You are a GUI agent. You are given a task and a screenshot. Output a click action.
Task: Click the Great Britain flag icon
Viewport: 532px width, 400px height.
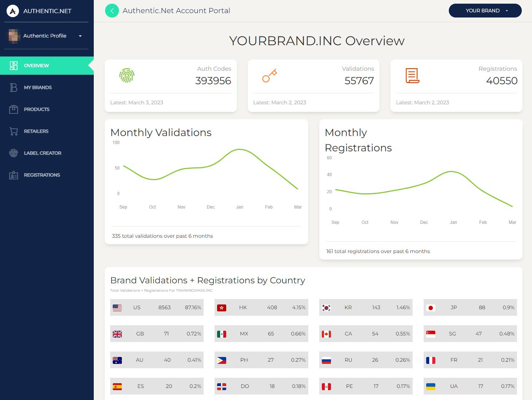point(117,334)
